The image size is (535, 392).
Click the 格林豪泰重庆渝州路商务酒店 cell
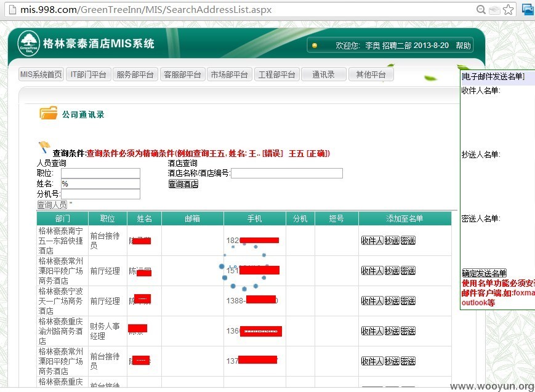61,331
